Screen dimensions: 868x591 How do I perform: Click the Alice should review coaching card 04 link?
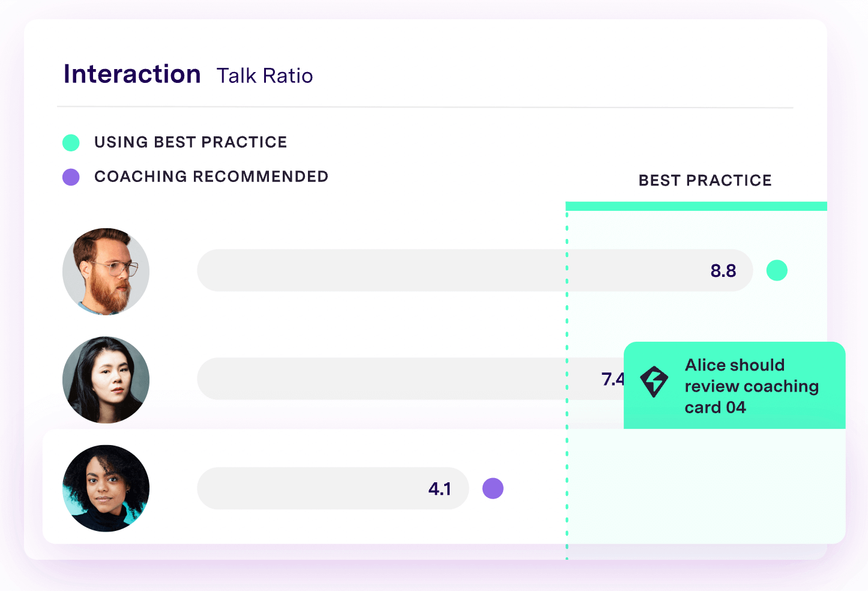coord(752,386)
